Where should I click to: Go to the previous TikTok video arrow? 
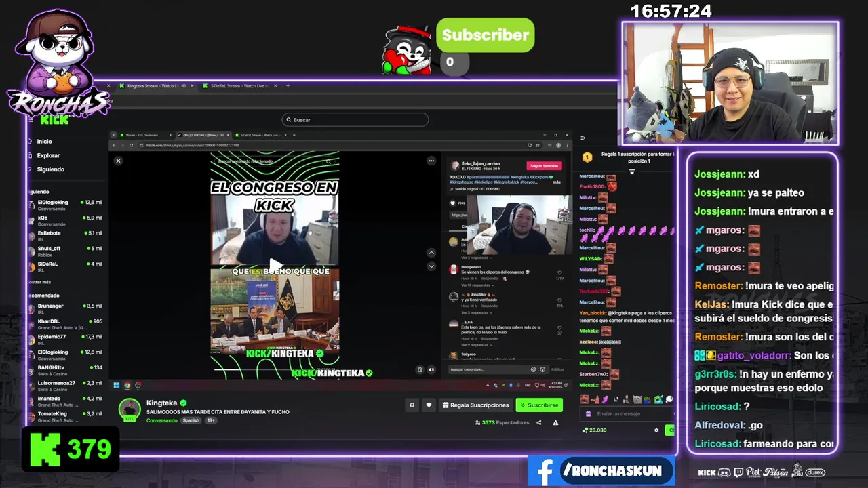[431, 253]
